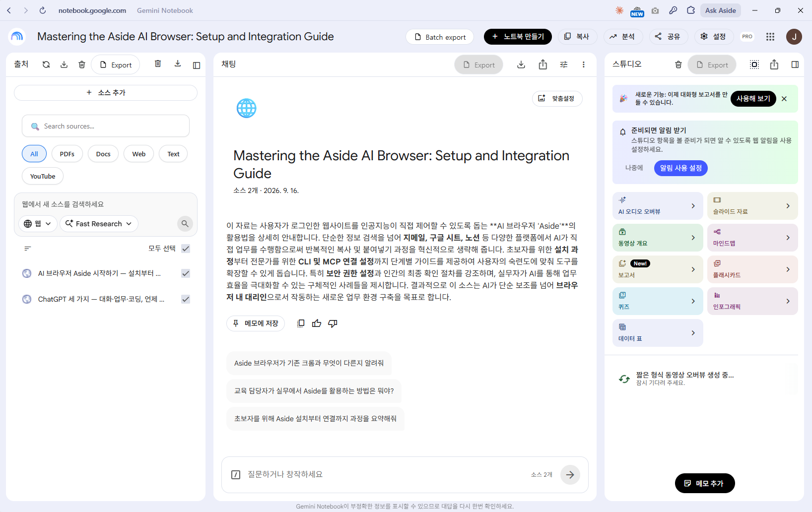This screenshot has height=512, width=812.
Task: Open the browser key passwords icon
Action: (x=673, y=10)
